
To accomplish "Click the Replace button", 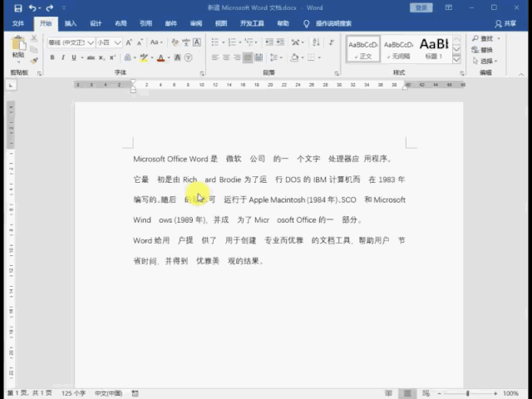I will point(482,50).
